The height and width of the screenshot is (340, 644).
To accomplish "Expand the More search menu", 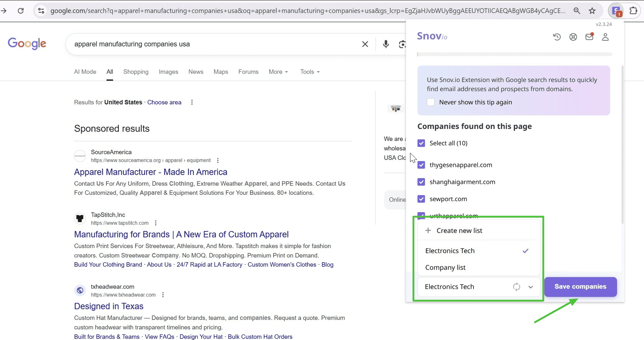I will pos(278,72).
